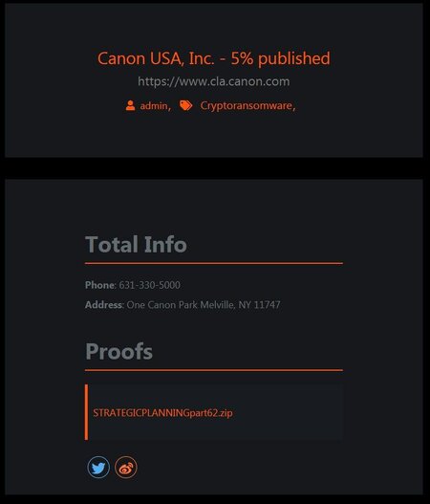This screenshot has height=504, width=430.
Task: Open the https://www.cla.canon.com URL
Action: (214, 81)
